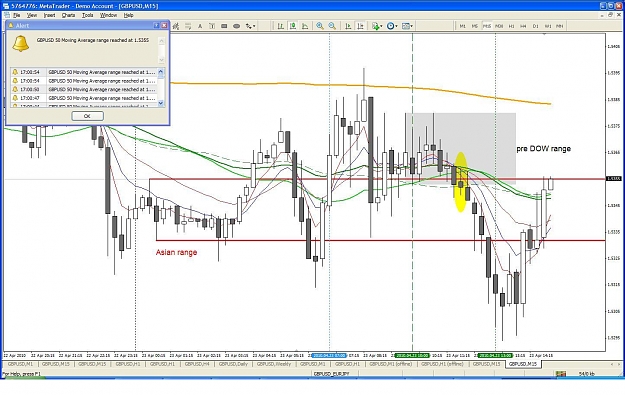Select the 17:00:47 alert row
625x395 pixels.
pos(84,98)
